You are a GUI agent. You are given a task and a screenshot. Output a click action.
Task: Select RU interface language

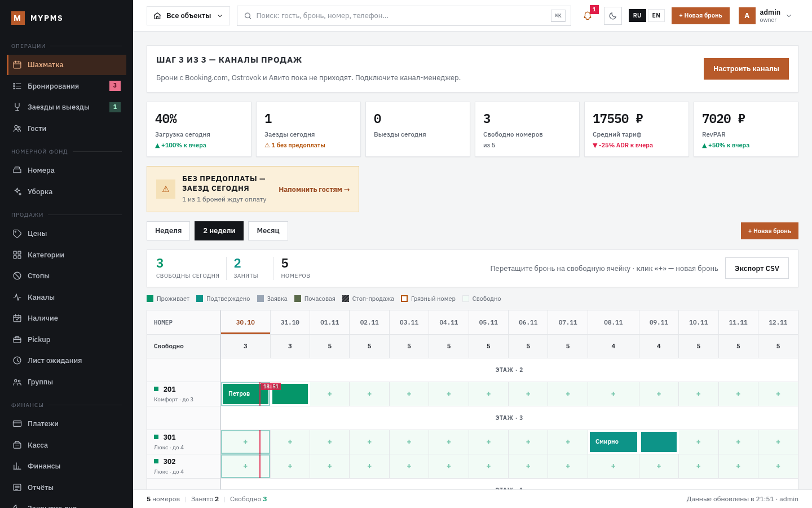(637, 16)
